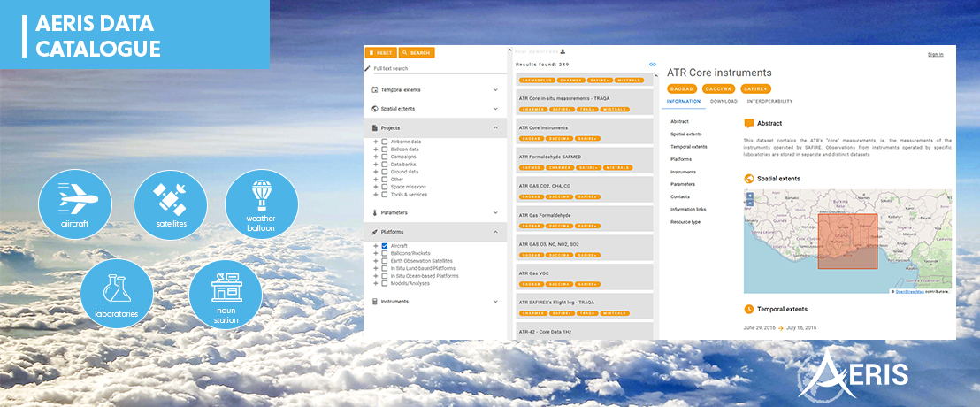Jump to Contacts in side navigation
Viewport: 980px width, 407px height.
pyautogui.click(x=680, y=196)
